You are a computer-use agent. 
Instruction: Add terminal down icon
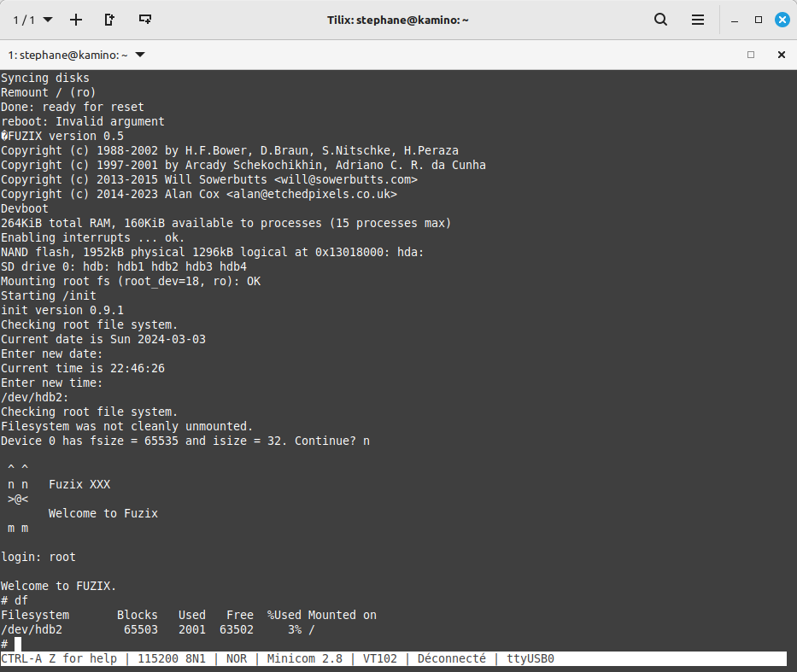(x=145, y=20)
